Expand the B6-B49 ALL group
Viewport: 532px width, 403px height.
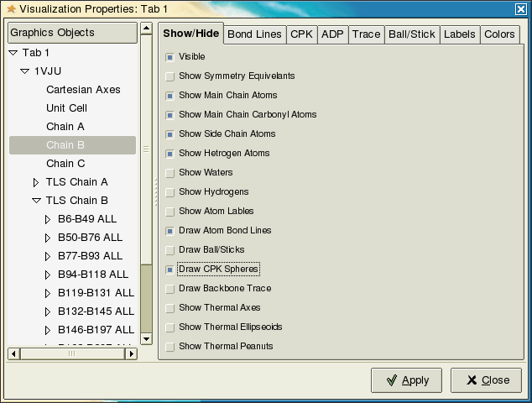pos(48,219)
